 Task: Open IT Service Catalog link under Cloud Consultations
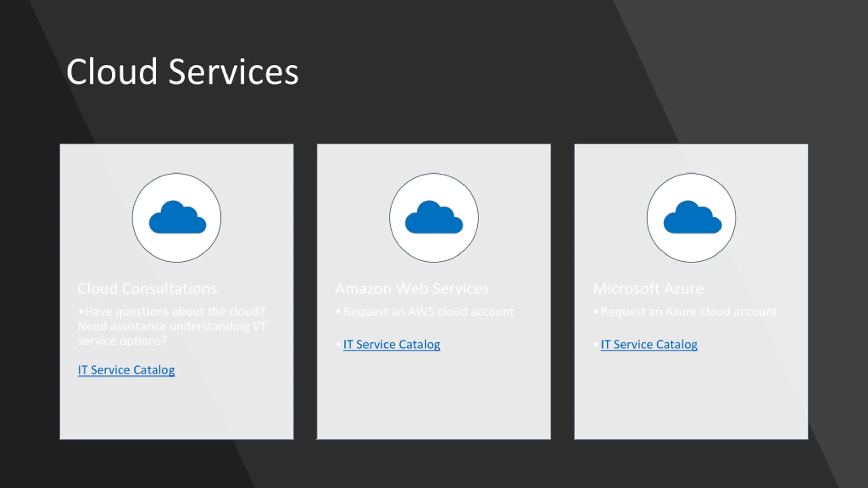coord(126,370)
